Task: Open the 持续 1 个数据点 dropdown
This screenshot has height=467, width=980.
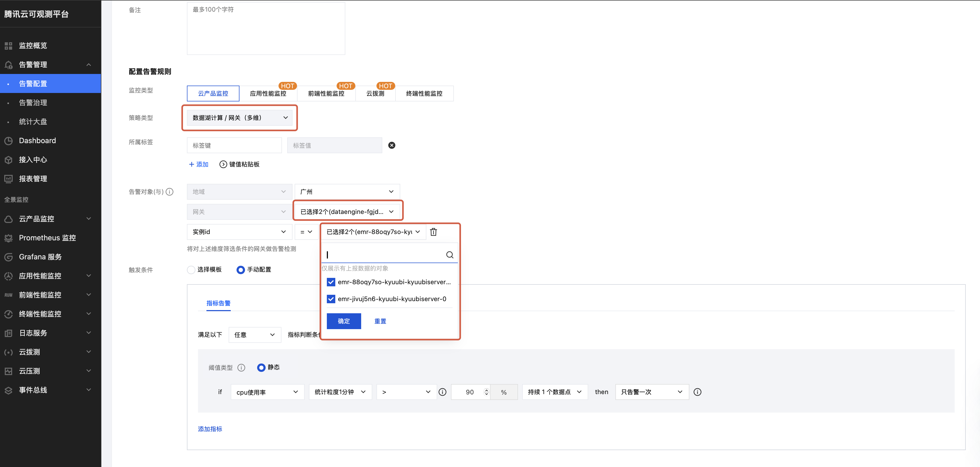Action: click(x=555, y=392)
